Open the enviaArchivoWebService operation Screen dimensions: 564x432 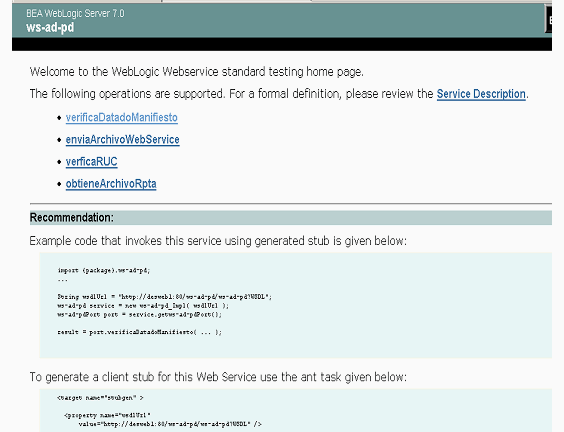tap(122, 140)
